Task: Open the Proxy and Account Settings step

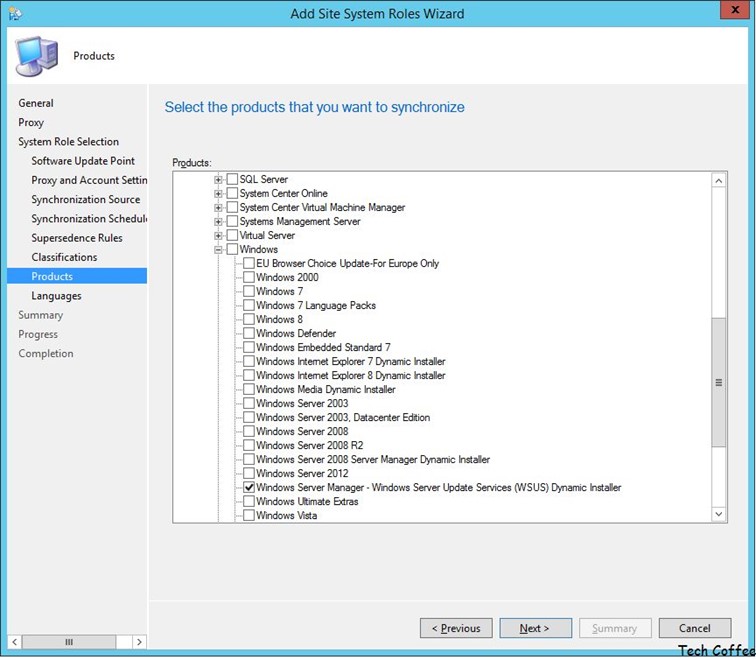Action: click(89, 180)
